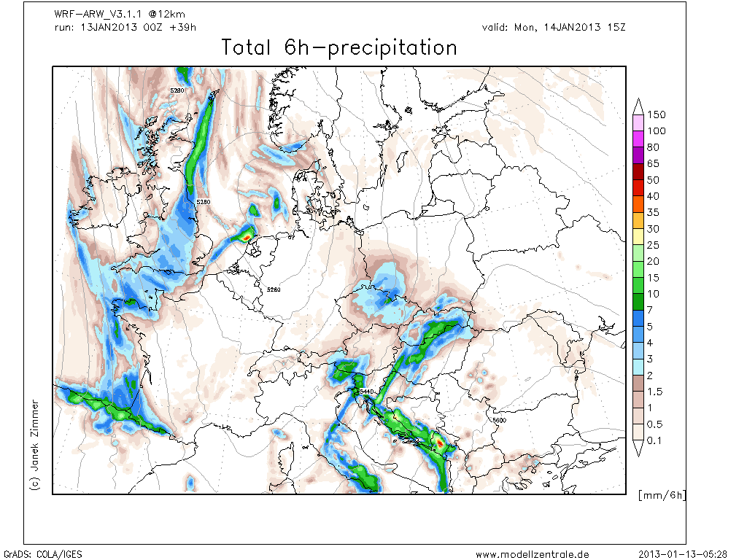Screen dimensions: 747x560
Task: Pick the medium green swatch between 10 and 15
Action: 638,286
